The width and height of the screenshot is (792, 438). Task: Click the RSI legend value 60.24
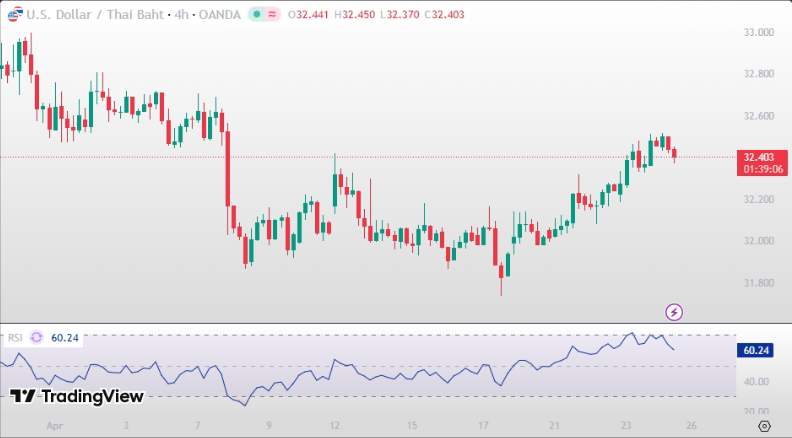point(65,338)
